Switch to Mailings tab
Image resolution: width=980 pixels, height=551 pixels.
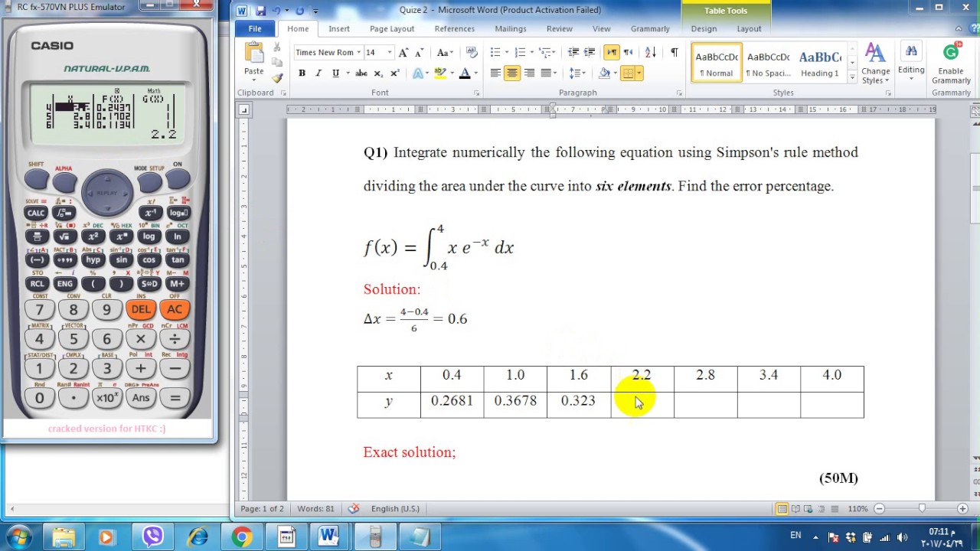click(x=511, y=28)
